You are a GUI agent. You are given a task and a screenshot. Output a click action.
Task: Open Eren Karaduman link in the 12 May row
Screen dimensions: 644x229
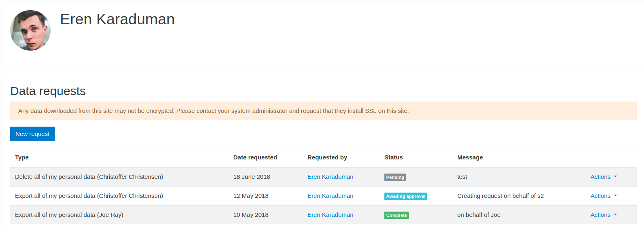[330, 196]
